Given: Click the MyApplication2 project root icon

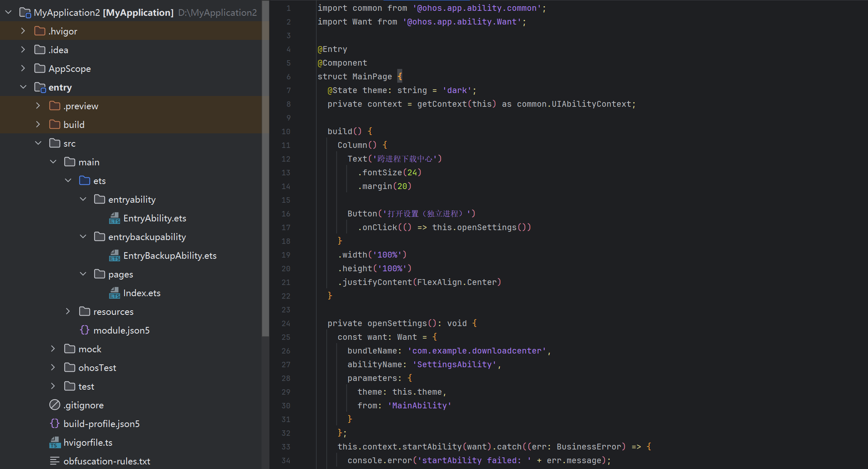Looking at the screenshot, I should [x=25, y=13].
